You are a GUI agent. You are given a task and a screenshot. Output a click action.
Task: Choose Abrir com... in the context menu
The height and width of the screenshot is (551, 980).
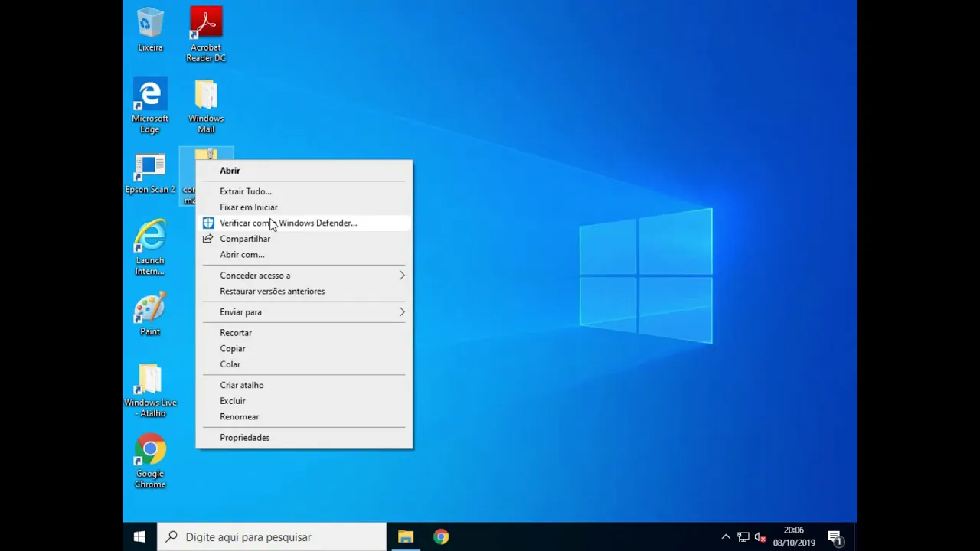304,255
